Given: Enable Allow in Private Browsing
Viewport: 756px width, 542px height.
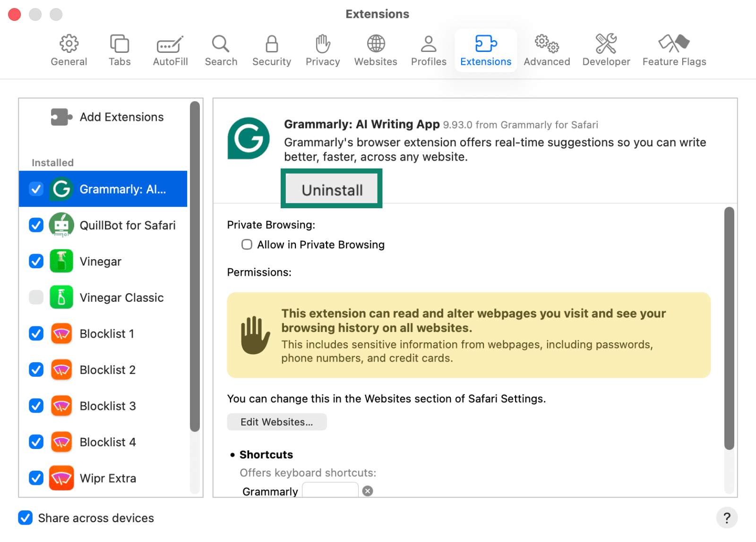Looking at the screenshot, I should tap(247, 244).
